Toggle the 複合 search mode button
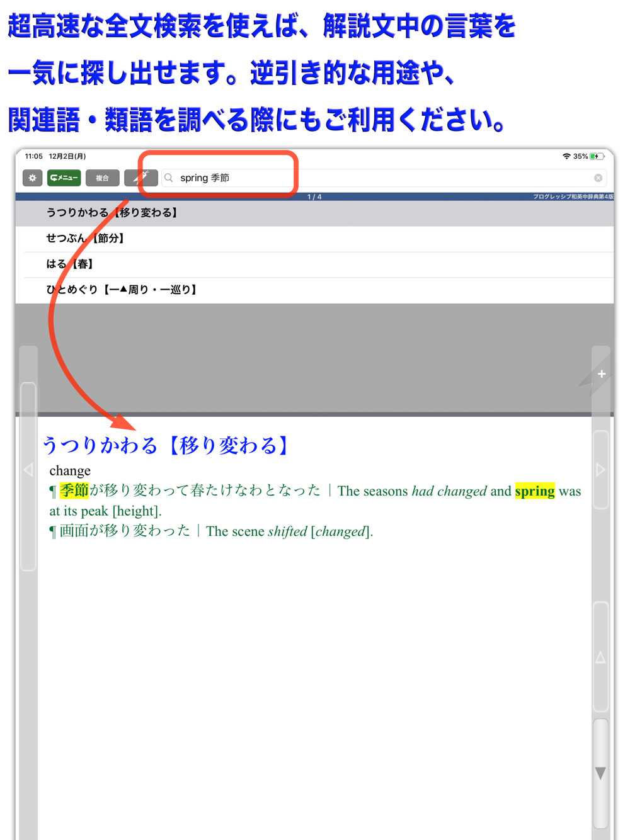The height and width of the screenshot is (840, 630). (102, 178)
